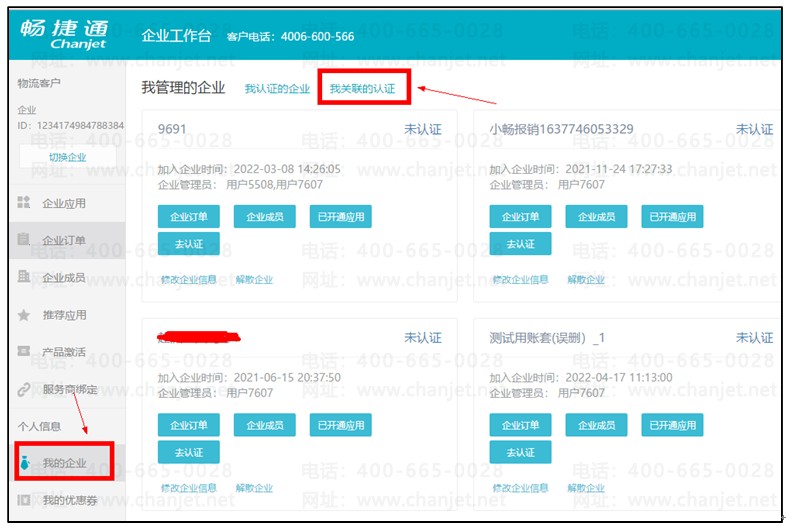
Task: Click 企业成员 button in the redacted-name enterprise card
Action: (265, 425)
